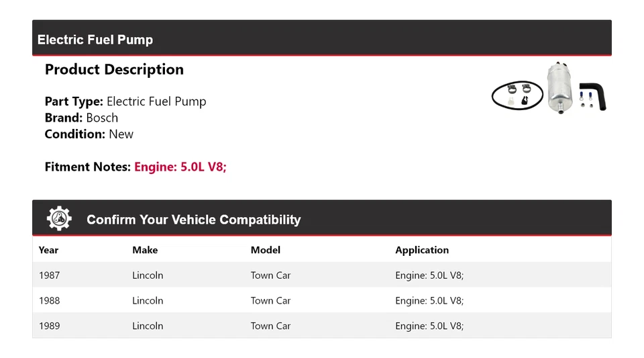Open the fuel pump product image
Image resolution: width=644 pixels, height=358 pixels.
549,88
